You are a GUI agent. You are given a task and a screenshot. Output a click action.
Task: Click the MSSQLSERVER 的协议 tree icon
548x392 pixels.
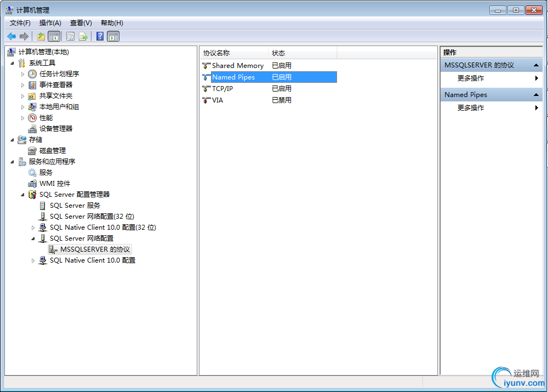point(53,249)
